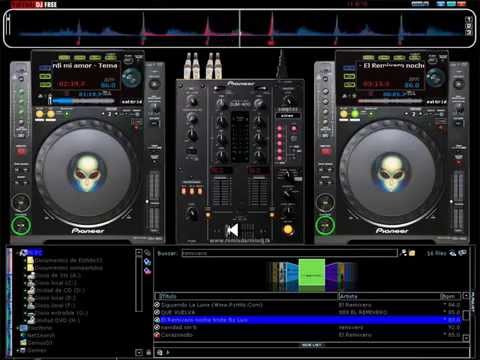480x360 pixels.
Task: Click the top icon beside folder tree scrollbar
Action: click(147, 253)
